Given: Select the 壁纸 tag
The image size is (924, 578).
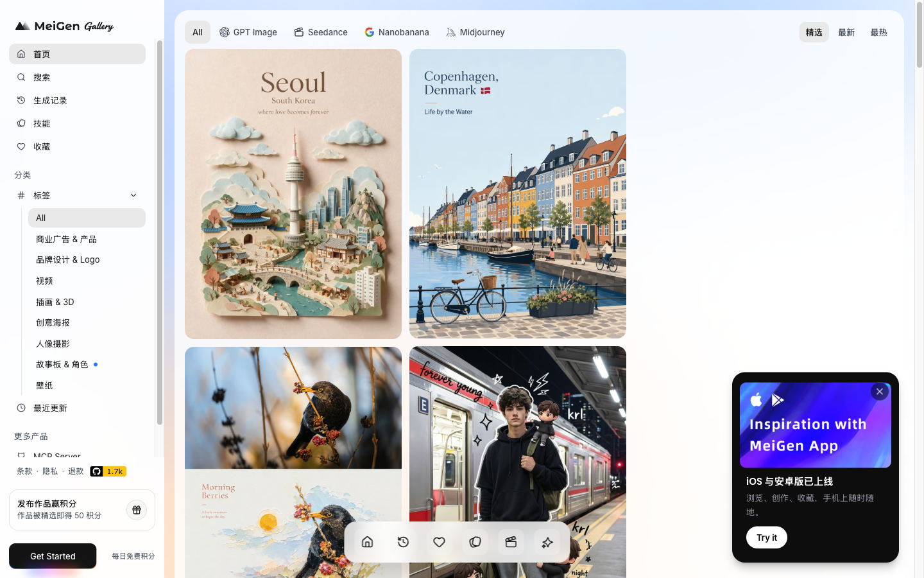Looking at the screenshot, I should coord(87,385).
